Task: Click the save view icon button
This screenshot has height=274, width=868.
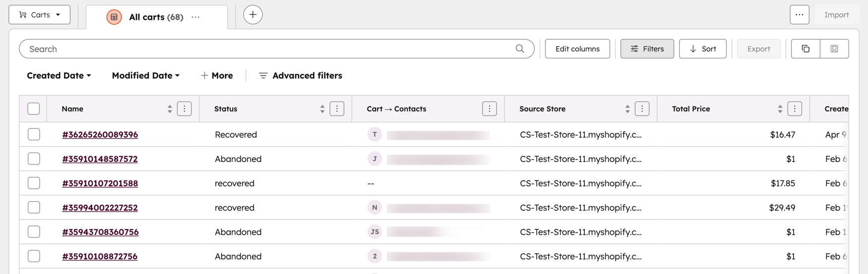Action: click(x=834, y=49)
